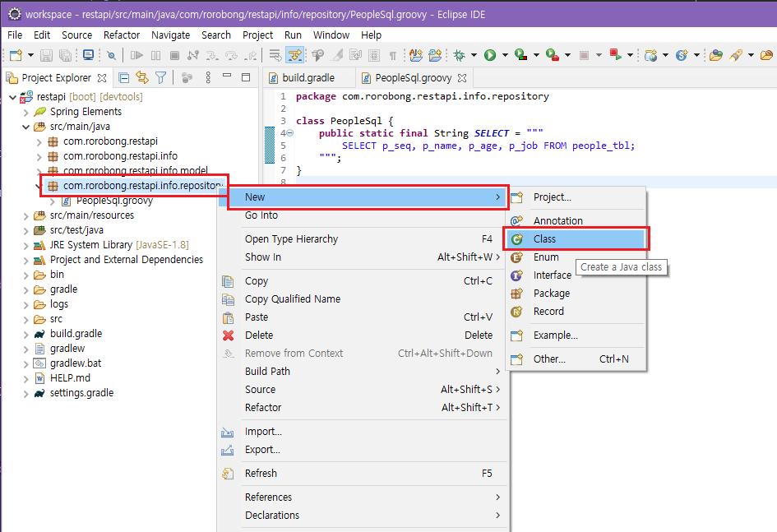Open the Debug dropdown arrow
The height and width of the screenshot is (532, 777).
[474, 55]
